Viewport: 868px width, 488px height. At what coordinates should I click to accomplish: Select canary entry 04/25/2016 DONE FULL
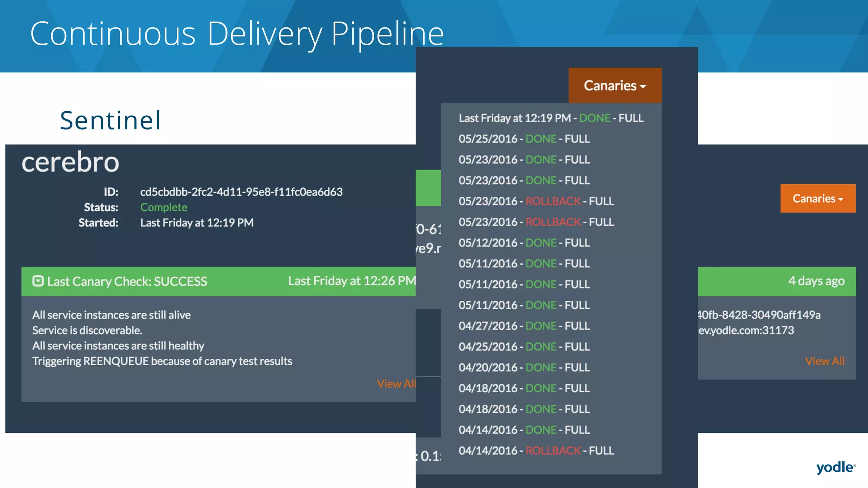click(524, 347)
